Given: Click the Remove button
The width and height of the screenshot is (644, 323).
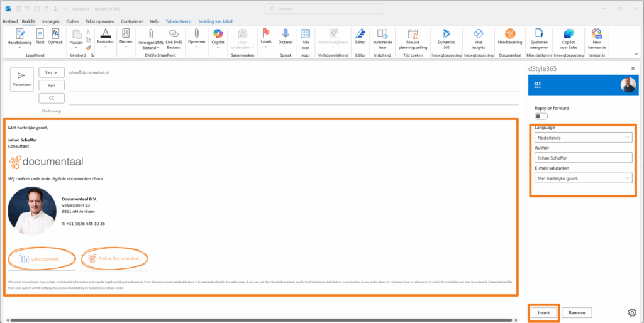Looking at the screenshot, I should (577, 313).
